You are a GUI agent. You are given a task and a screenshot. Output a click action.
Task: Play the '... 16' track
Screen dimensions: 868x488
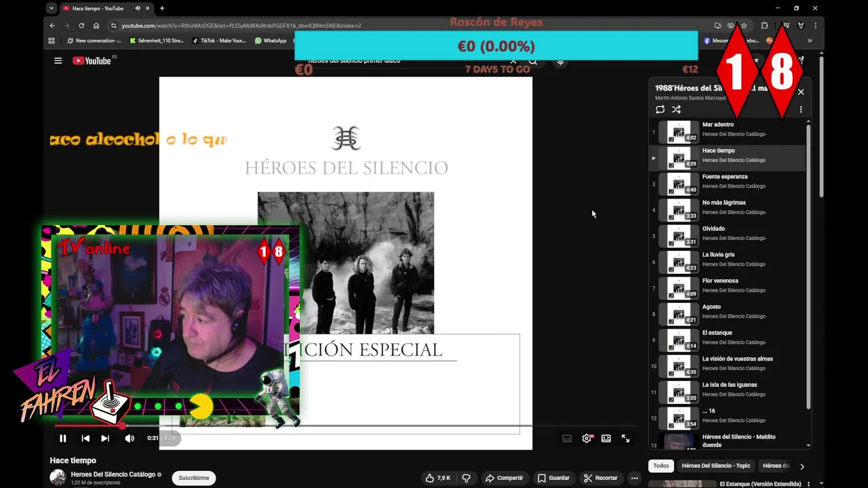tap(728, 418)
